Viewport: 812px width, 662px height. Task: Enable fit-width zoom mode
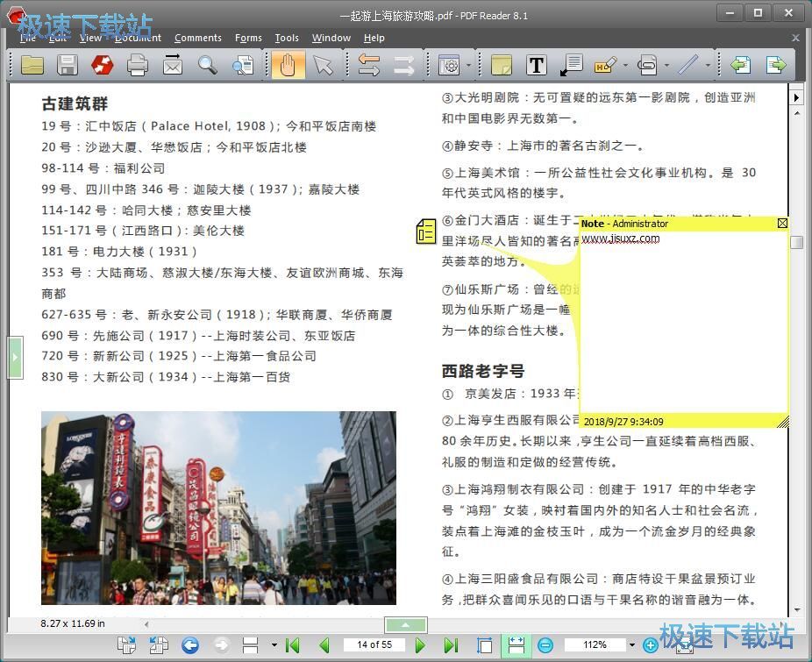pyautogui.click(x=516, y=644)
